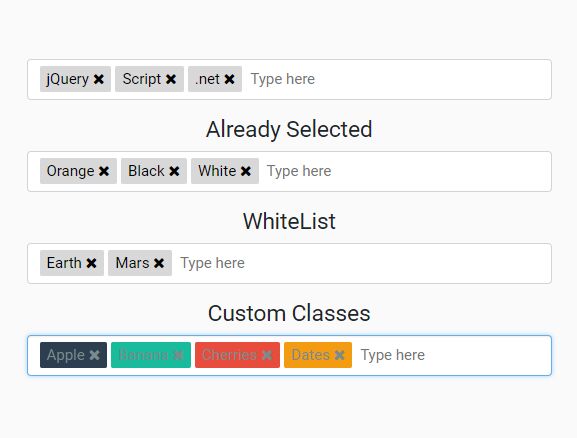Image resolution: width=577 pixels, height=438 pixels.
Task: Remove the jQuery tag via its X
Action: 99,79
